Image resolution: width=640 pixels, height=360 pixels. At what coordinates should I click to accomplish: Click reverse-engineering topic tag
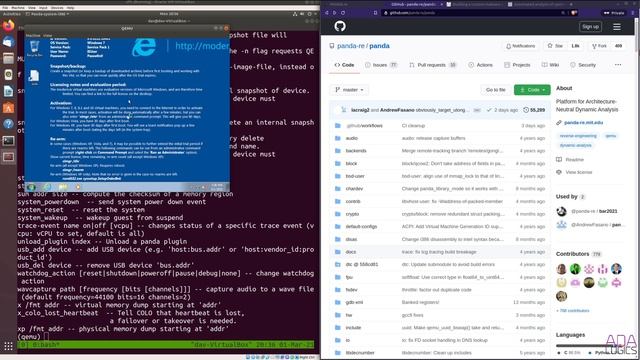tap(578, 136)
